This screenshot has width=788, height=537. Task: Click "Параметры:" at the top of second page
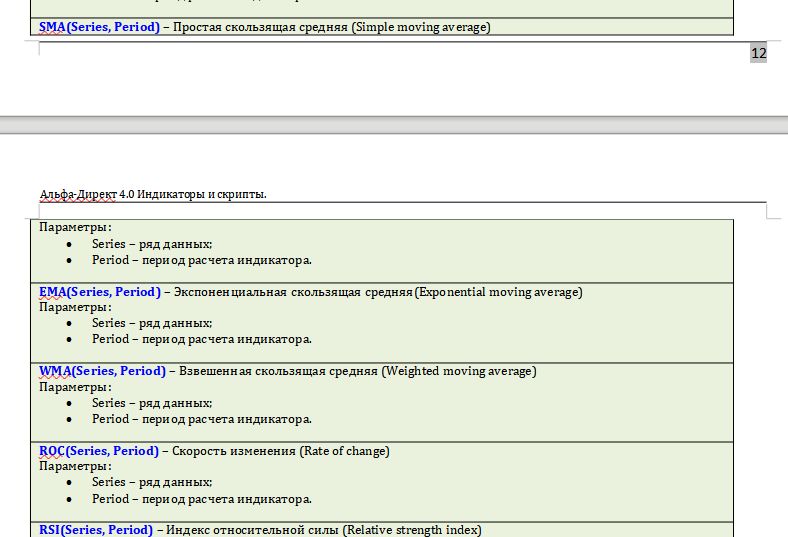(75, 227)
